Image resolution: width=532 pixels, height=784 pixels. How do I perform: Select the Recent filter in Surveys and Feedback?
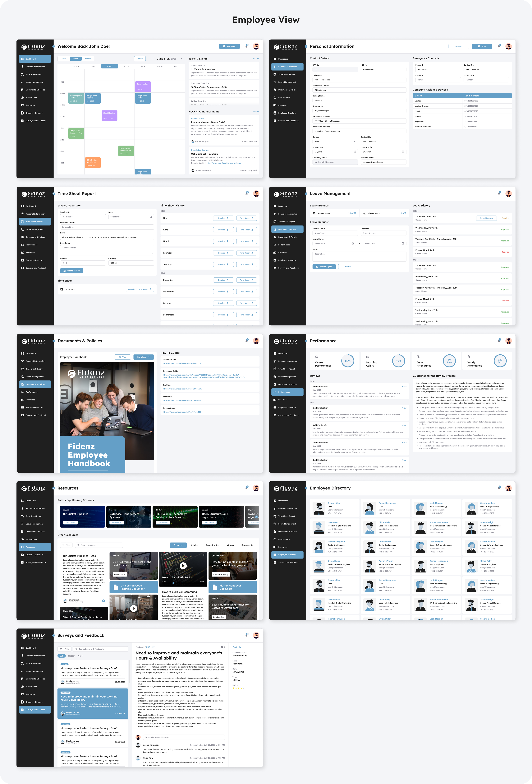pyautogui.click(x=72, y=656)
